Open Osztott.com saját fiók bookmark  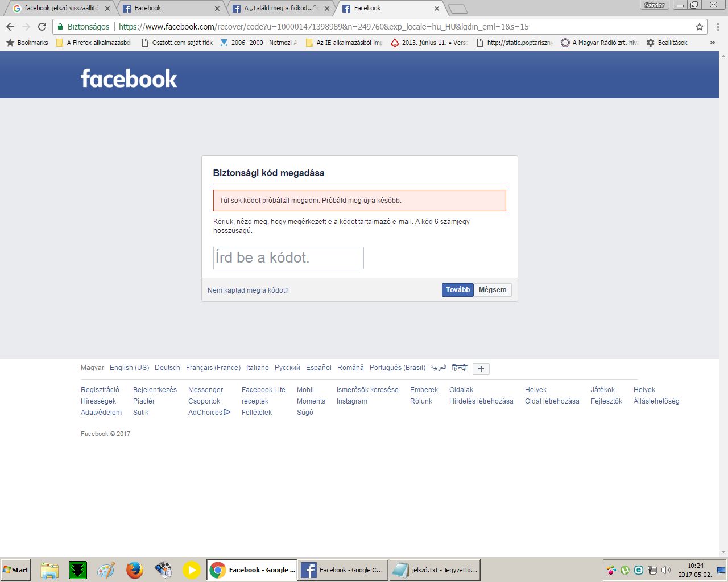(x=177, y=43)
